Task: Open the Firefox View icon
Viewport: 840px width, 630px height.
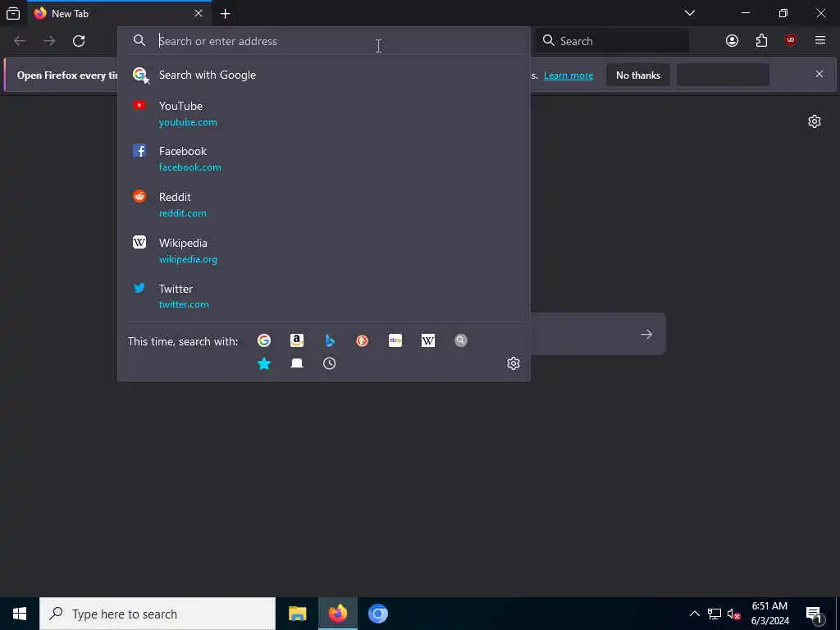Action: point(13,13)
